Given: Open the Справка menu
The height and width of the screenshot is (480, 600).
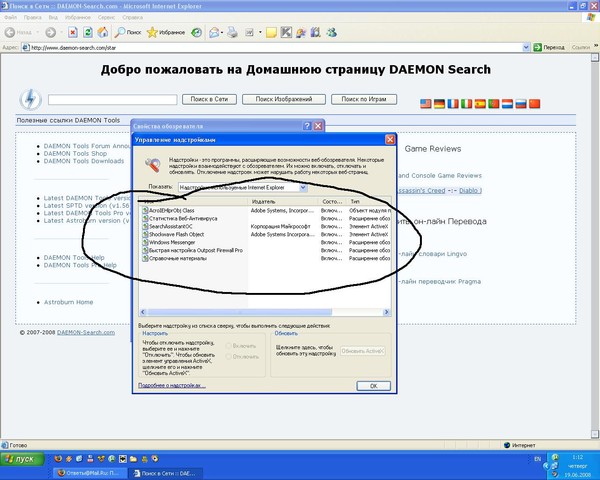Looking at the screenshot, I should [133, 18].
